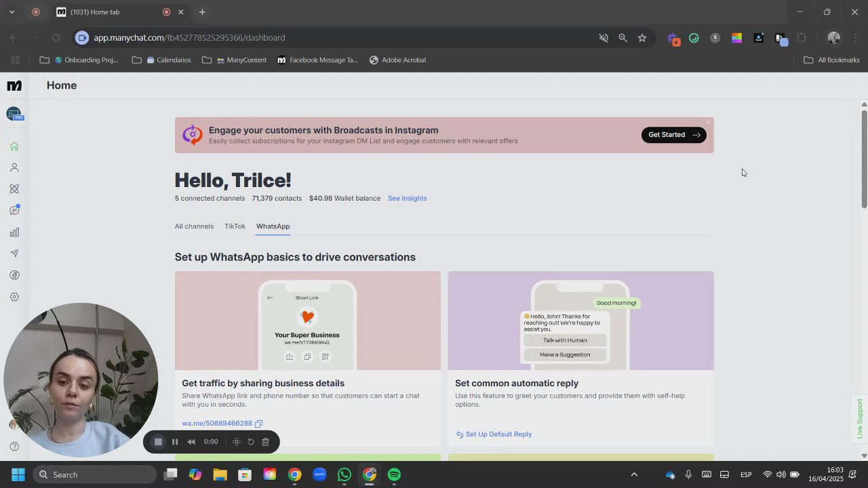Screen dimensions: 868x488
Task: Open the Chrome extensions puzzle icon
Action: [x=802, y=38]
